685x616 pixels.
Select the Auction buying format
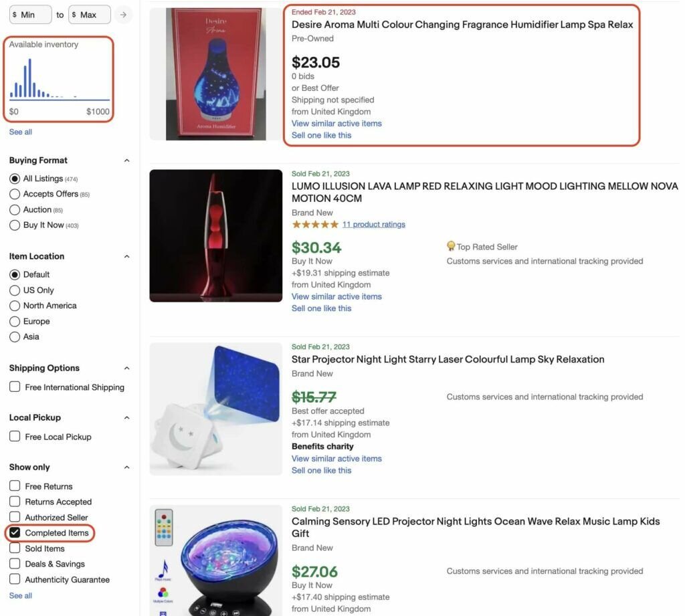coord(15,209)
